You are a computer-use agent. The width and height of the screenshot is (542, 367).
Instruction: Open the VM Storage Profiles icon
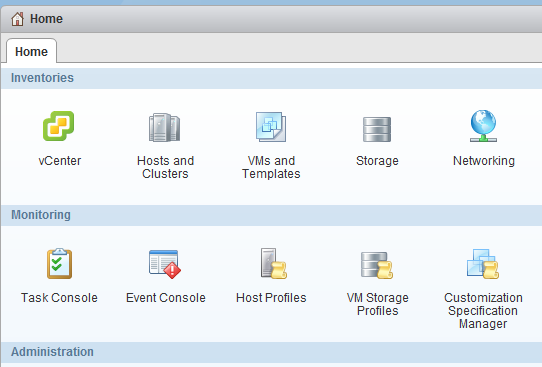tap(377, 265)
